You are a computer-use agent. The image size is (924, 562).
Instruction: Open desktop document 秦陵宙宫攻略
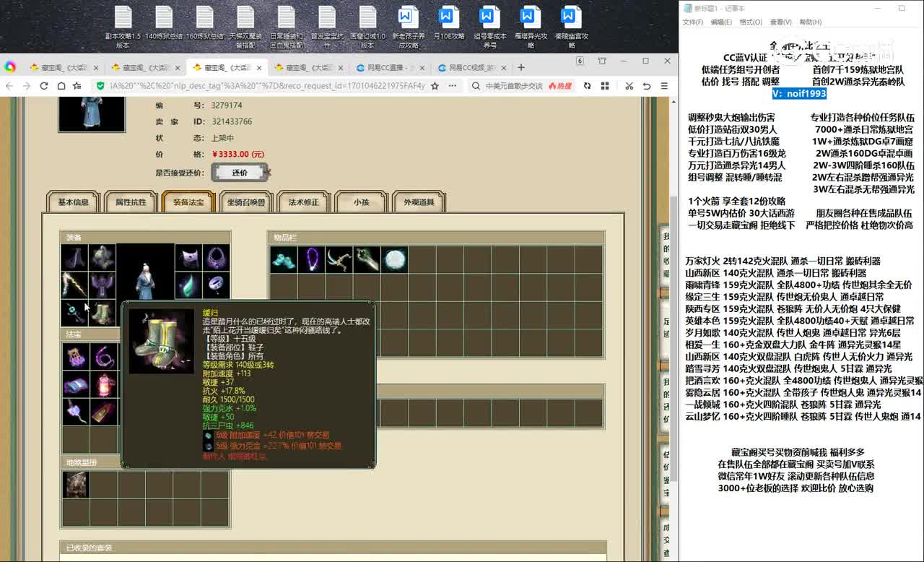(572, 27)
